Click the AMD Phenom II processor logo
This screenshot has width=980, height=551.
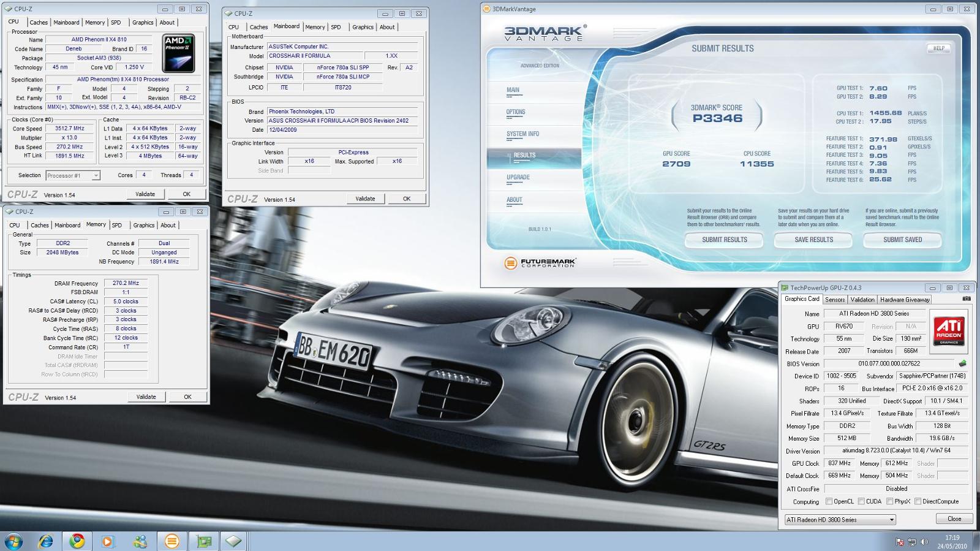(178, 53)
